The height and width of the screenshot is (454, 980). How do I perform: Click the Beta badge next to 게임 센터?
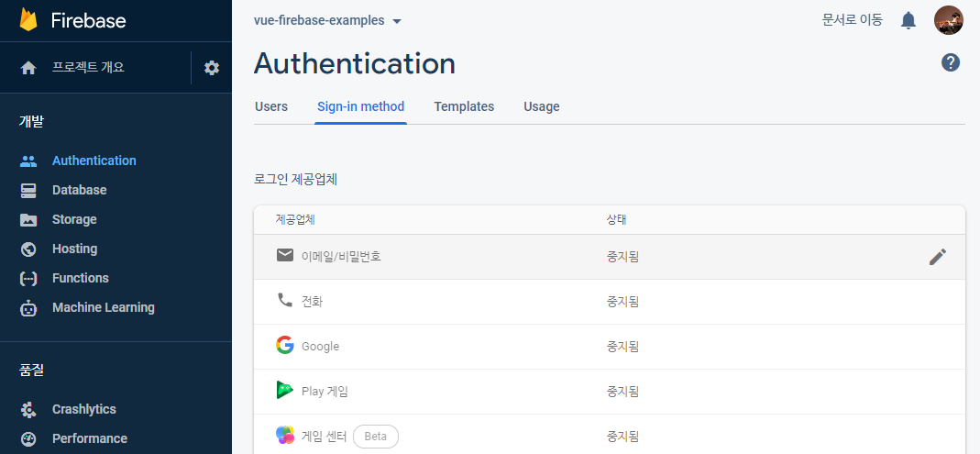tap(376, 437)
